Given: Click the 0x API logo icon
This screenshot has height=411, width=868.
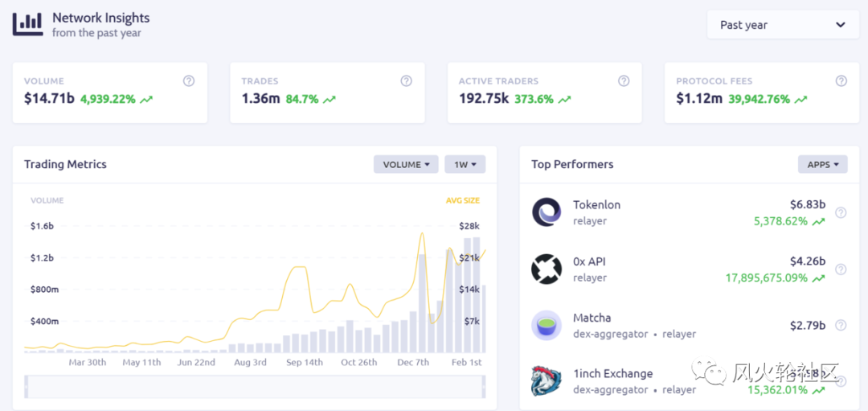Looking at the screenshot, I should (x=547, y=269).
